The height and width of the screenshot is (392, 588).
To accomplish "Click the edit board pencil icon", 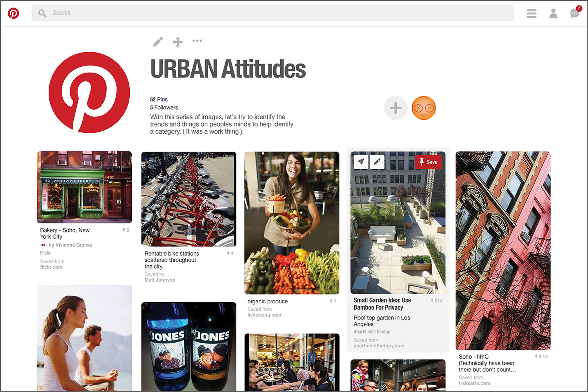I will click(158, 42).
